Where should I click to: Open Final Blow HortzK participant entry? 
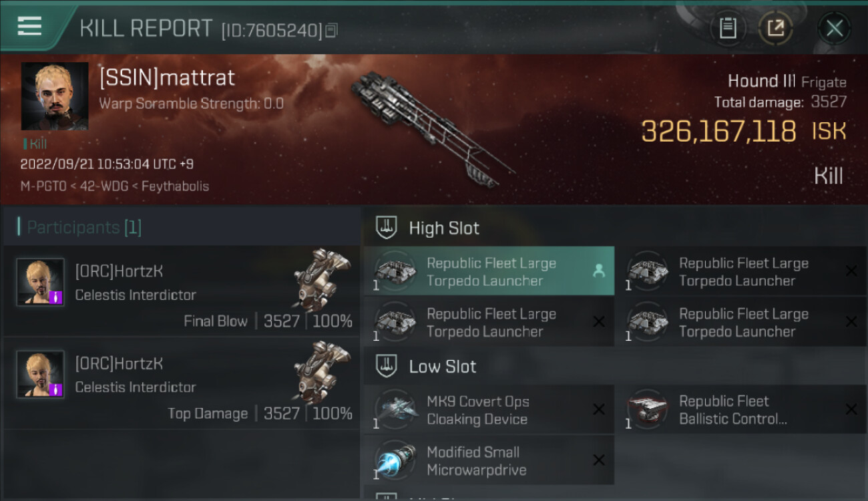181,291
